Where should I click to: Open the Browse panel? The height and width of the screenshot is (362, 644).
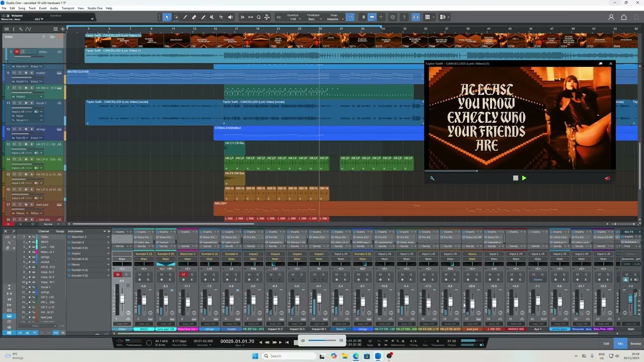(x=635, y=344)
